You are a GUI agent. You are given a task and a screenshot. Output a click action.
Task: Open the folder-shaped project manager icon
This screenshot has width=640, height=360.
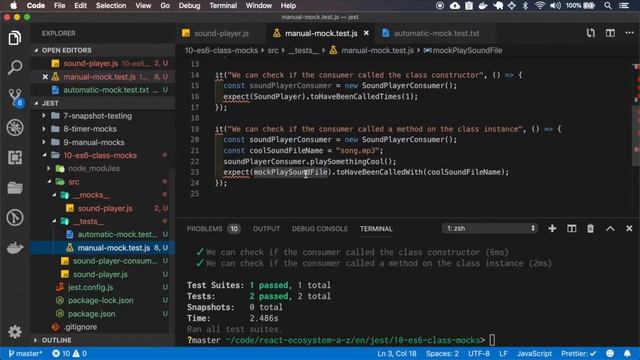[15, 187]
